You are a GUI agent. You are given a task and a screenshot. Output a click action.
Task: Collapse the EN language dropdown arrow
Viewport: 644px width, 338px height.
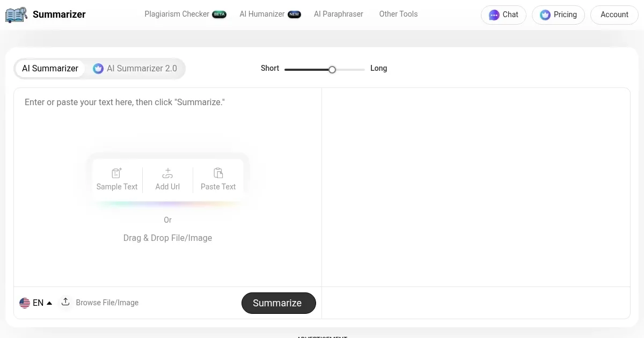pyautogui.click(x=49, y=303)
